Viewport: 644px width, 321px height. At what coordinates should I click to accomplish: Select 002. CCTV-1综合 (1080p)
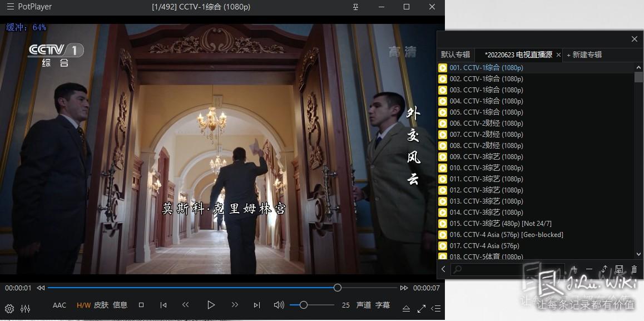pyautogui.click(x=536, y=79)
